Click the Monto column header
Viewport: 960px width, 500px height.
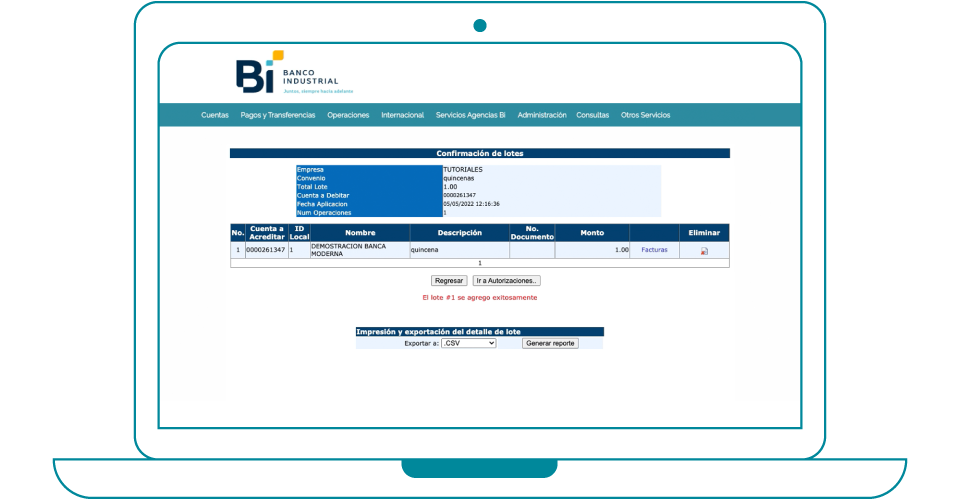[x=592, y=233]
